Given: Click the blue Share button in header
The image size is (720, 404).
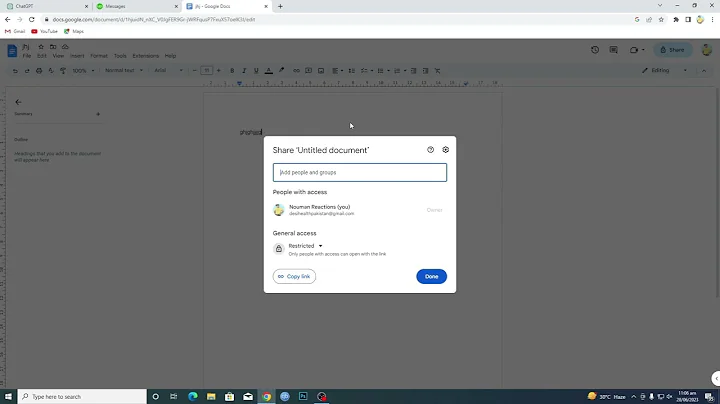Looking at the screenshot, I should 673,50.
